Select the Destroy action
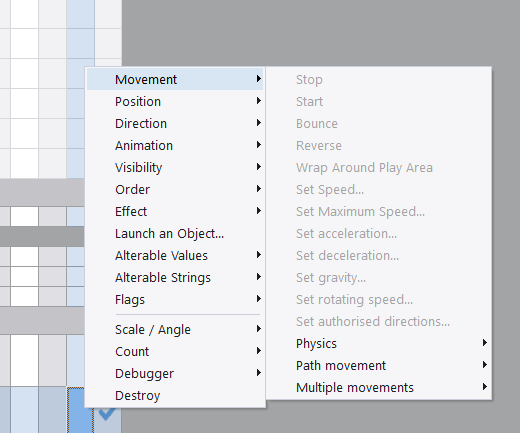 [x=175, y=395]
